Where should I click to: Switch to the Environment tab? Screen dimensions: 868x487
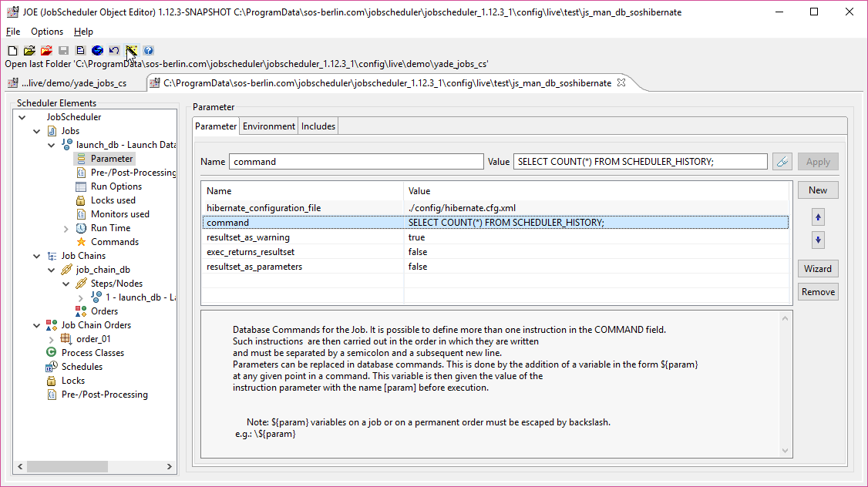click(x=268, y=126)
